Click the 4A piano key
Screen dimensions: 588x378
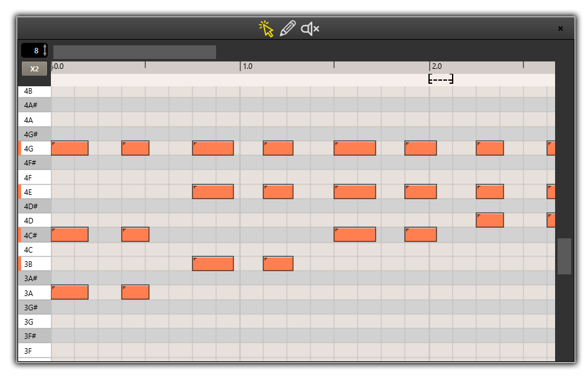[35, 120]
